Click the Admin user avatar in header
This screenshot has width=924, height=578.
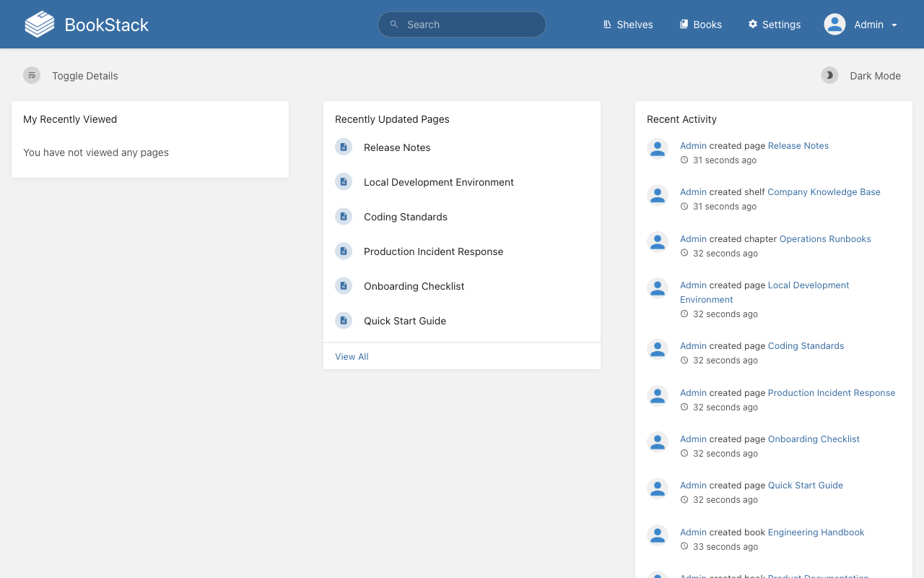(x=835, y=25)
